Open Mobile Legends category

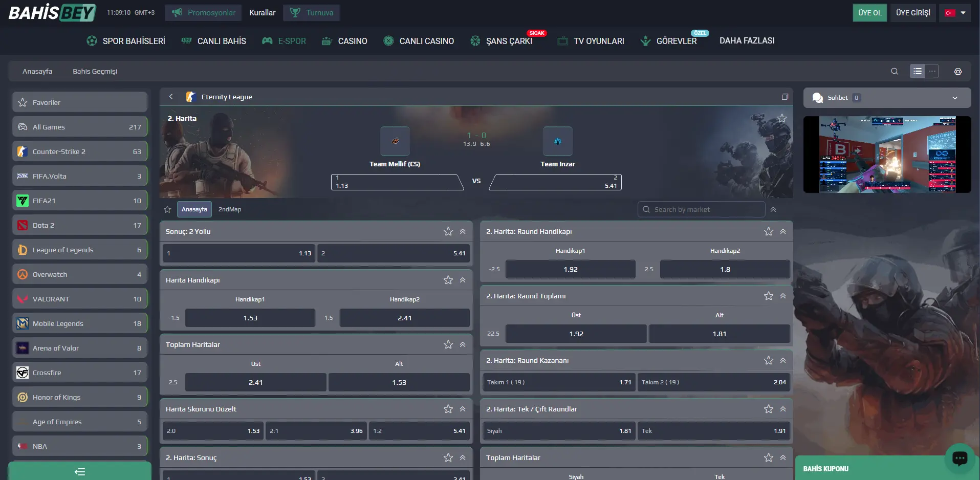point(80,323)
